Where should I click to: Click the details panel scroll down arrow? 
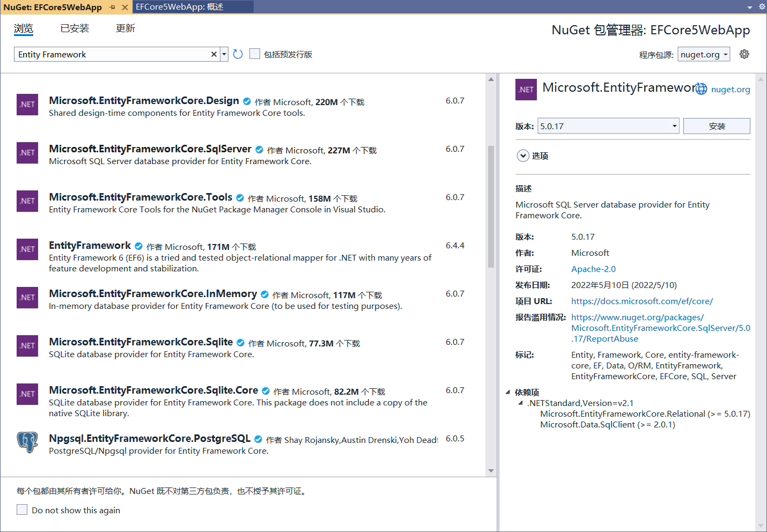(761, 526)
